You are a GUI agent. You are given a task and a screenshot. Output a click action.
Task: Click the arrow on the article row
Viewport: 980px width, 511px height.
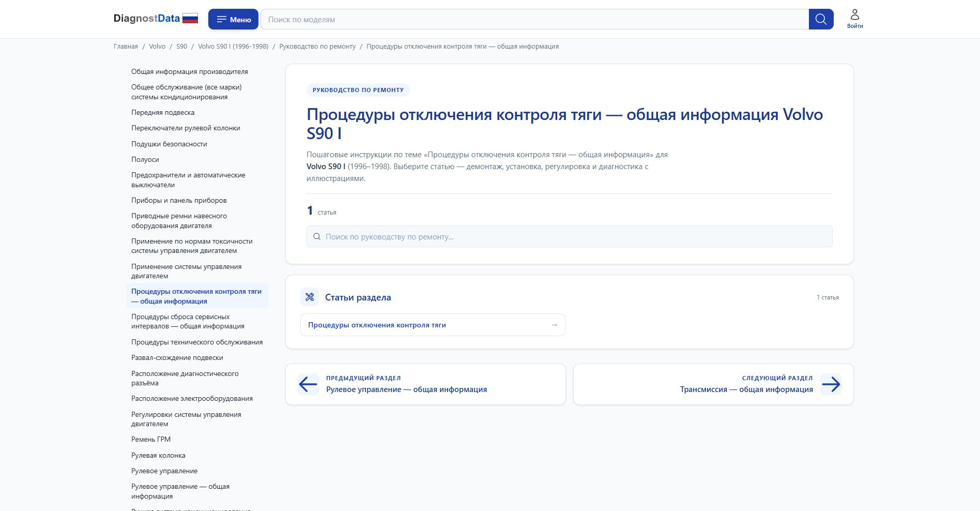pyautogui.click(x=554, y=325)
